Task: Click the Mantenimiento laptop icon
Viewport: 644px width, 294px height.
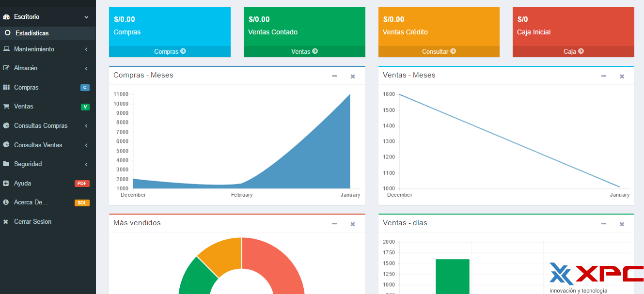Action: point(6,49)
